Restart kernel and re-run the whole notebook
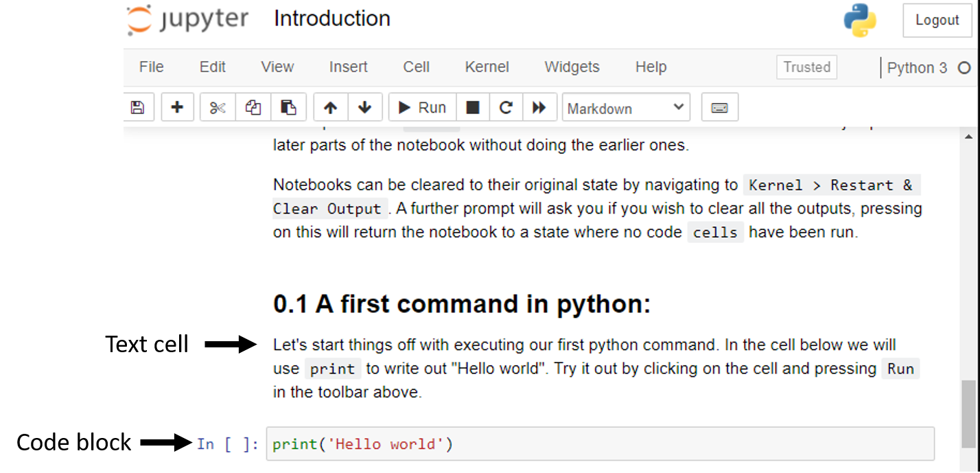980x473 pixels. 539,108
